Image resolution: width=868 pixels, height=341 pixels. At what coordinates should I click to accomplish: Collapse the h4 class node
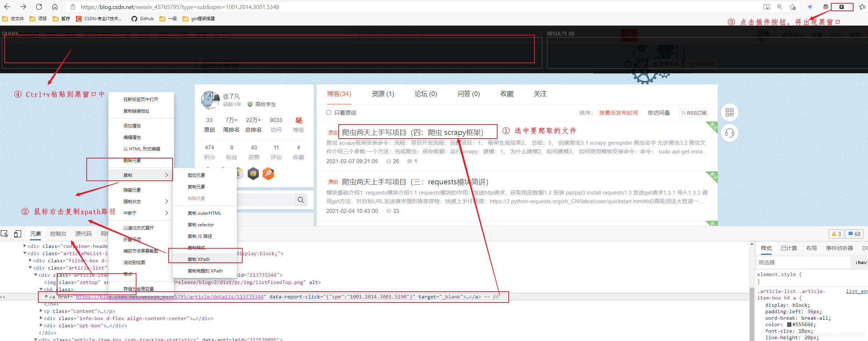[41, 289]
